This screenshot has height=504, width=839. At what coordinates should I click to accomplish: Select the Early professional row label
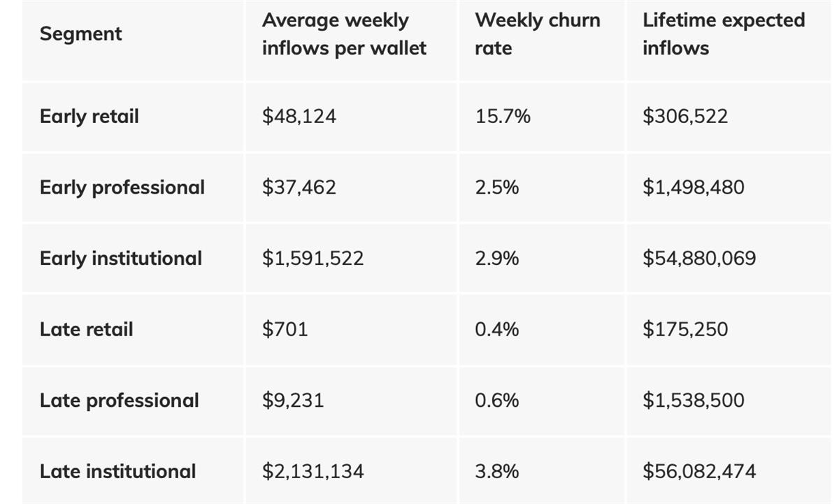(122, 187)
